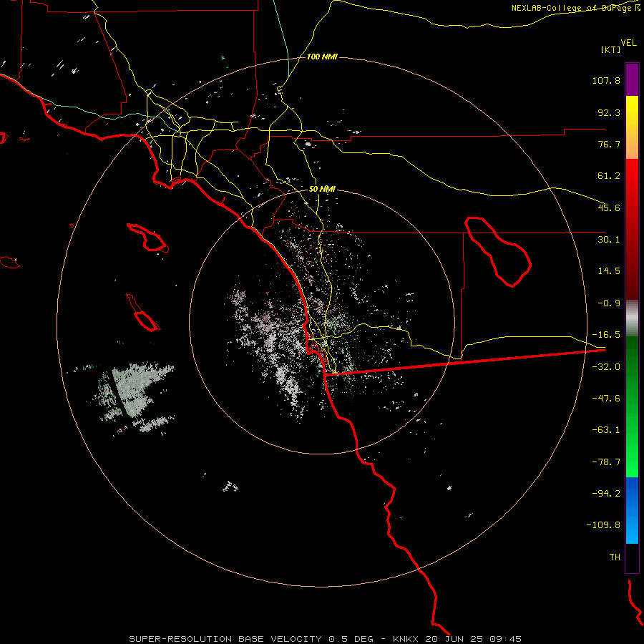Click the yellow-orange segment of the color bar
644x644 pixels.
[x=632, y=127]
